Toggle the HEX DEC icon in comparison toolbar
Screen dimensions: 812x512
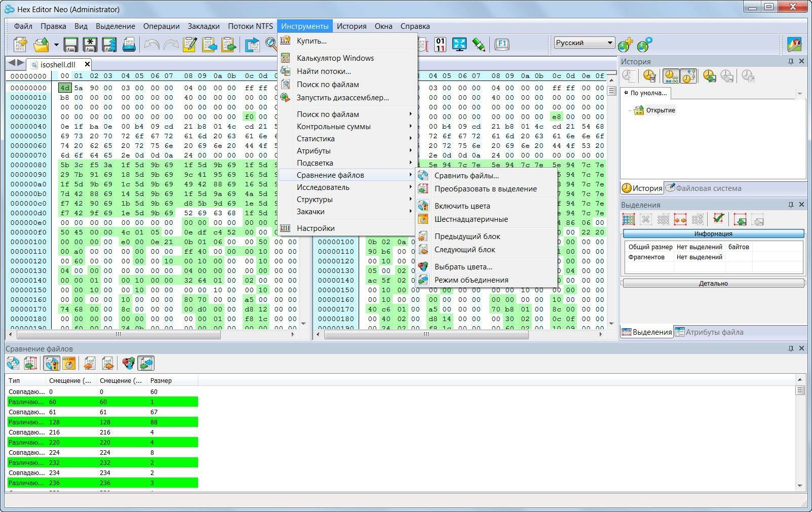(69, 363)
